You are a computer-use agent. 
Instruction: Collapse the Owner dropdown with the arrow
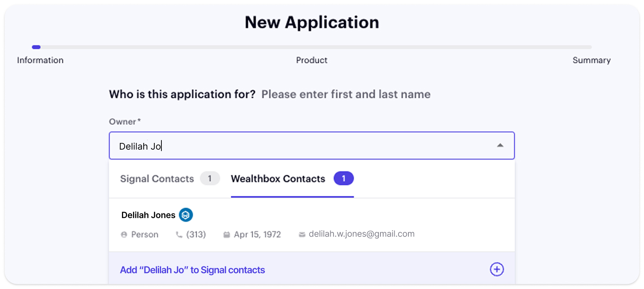pos(500,146)
